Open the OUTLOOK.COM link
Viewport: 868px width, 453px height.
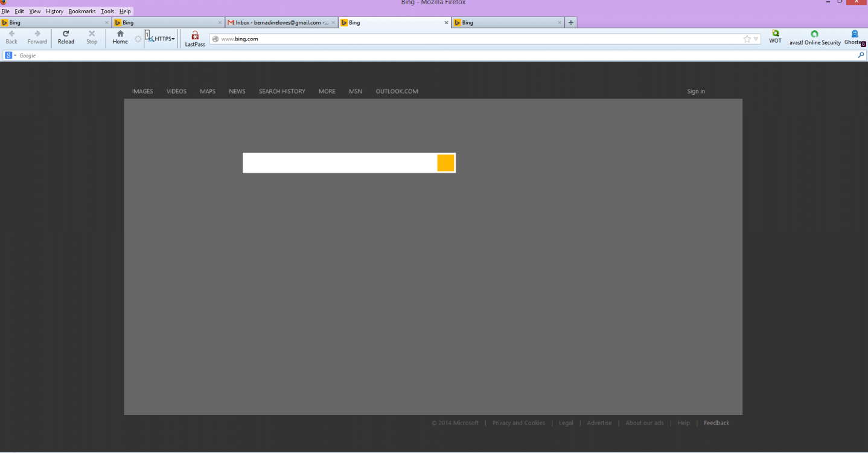397,92
